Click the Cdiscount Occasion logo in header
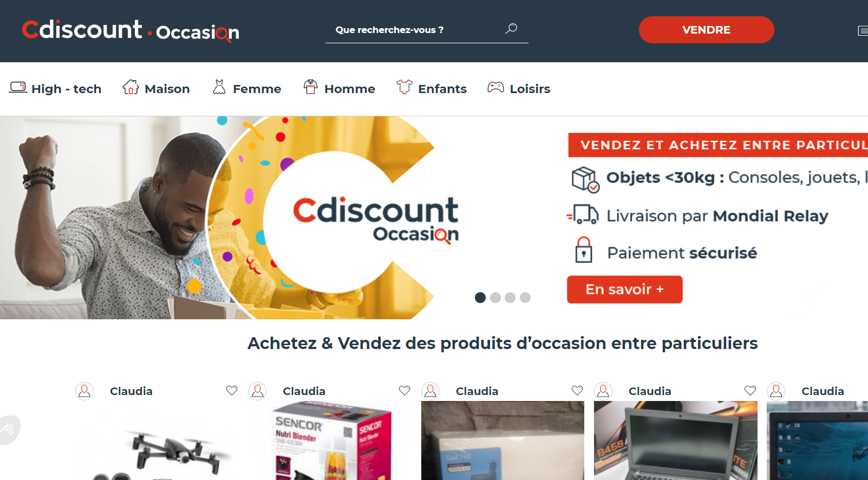The width and height of the screenshot is (868, 480). click(130, 30)
